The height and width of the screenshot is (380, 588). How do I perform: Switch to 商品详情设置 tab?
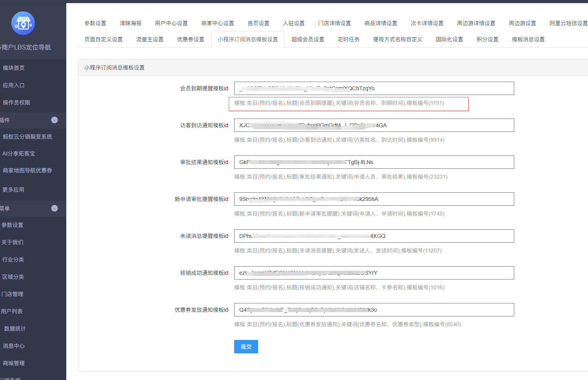pos(381,23)
